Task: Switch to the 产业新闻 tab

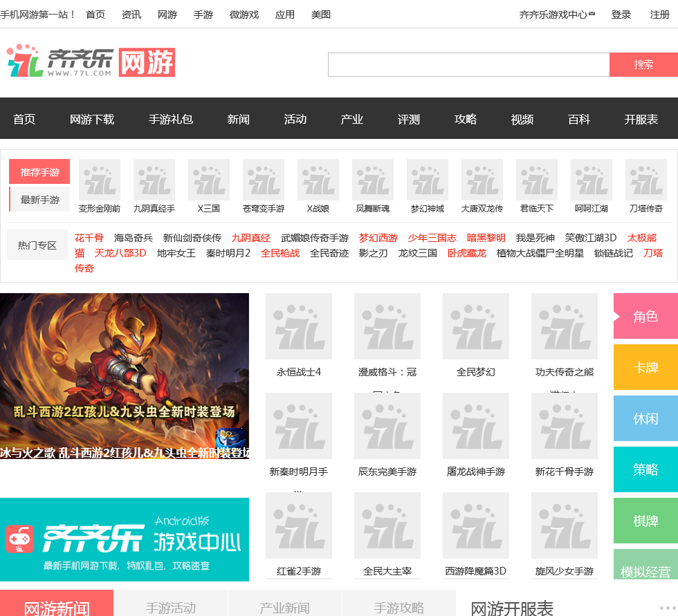Action: 284,604
